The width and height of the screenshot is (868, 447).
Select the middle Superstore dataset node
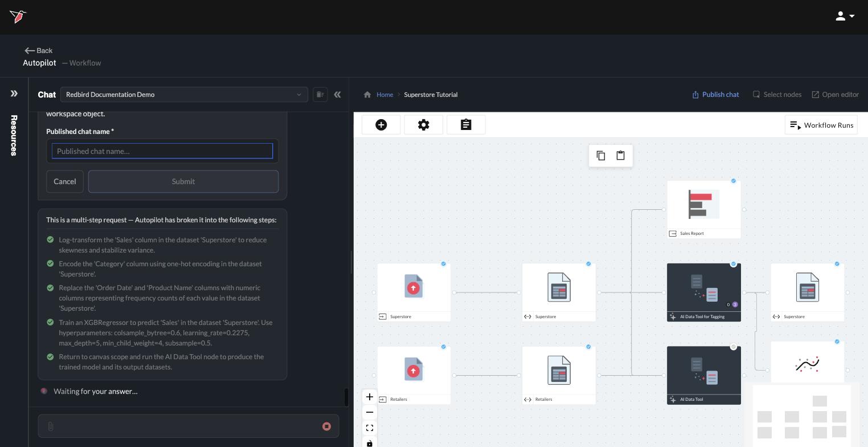coord(559,292)
